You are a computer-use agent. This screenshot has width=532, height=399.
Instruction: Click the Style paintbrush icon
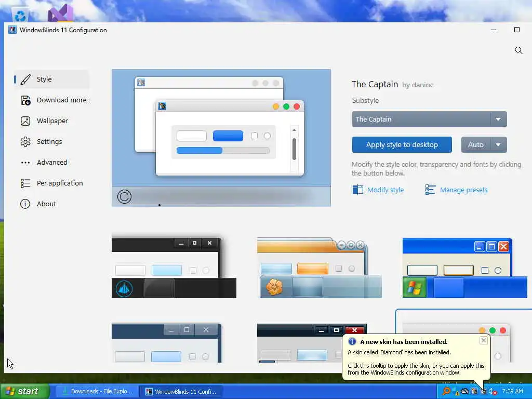click(x=25, y=79)
